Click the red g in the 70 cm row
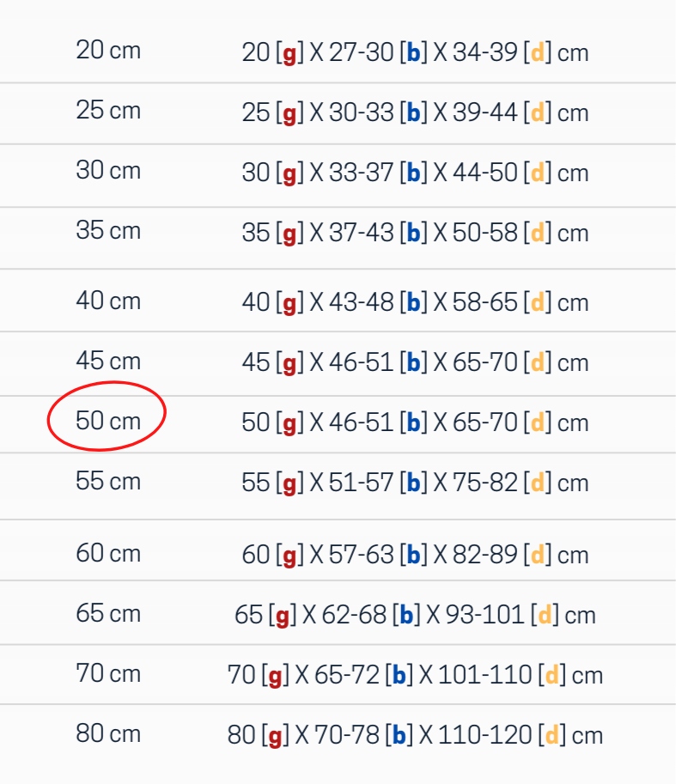Screen dimensions: 676x784 275,676
